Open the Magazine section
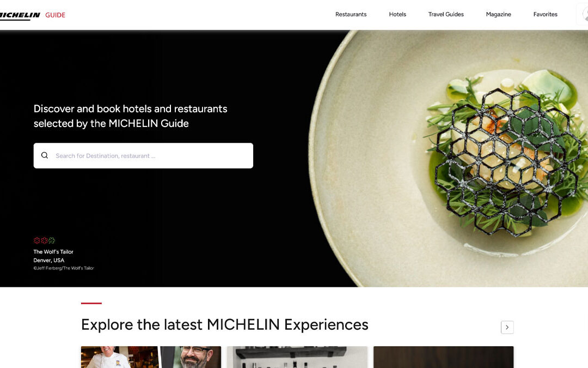 point(498,14)
